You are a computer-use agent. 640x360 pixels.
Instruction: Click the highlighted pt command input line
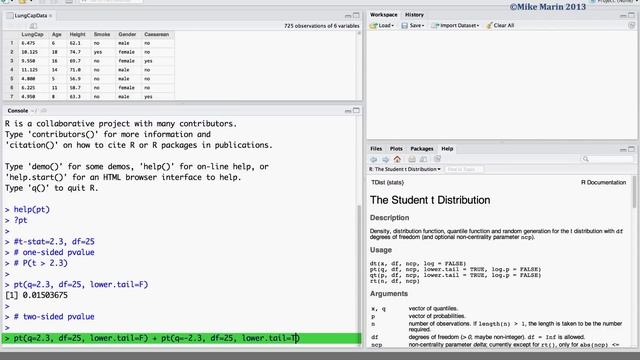point(182,338)
